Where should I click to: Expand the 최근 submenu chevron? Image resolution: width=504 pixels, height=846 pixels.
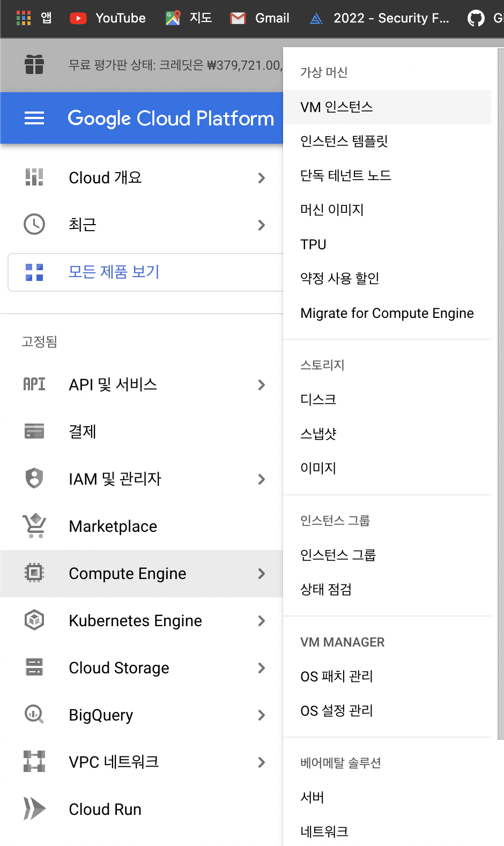pyautogui.click(x=262, y=225)
